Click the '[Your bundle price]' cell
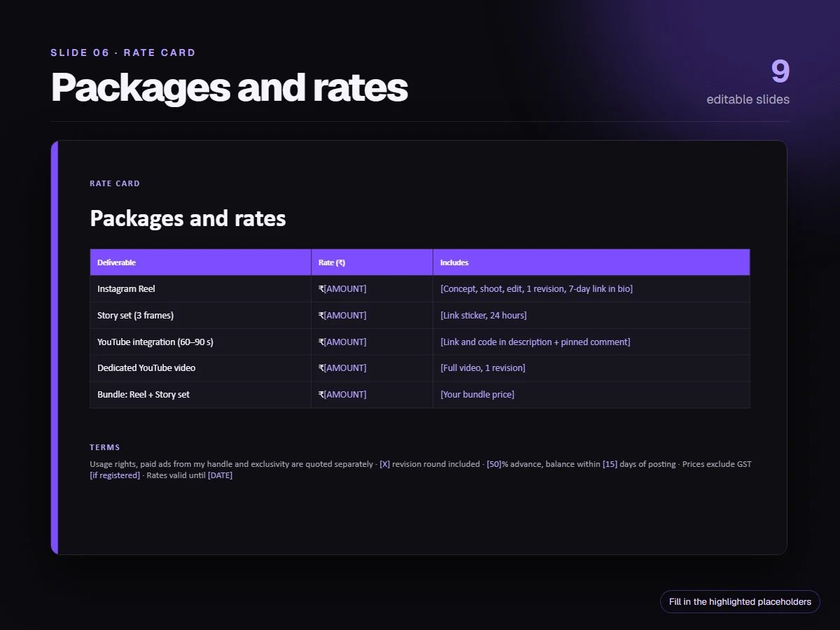 click(591, 395)
